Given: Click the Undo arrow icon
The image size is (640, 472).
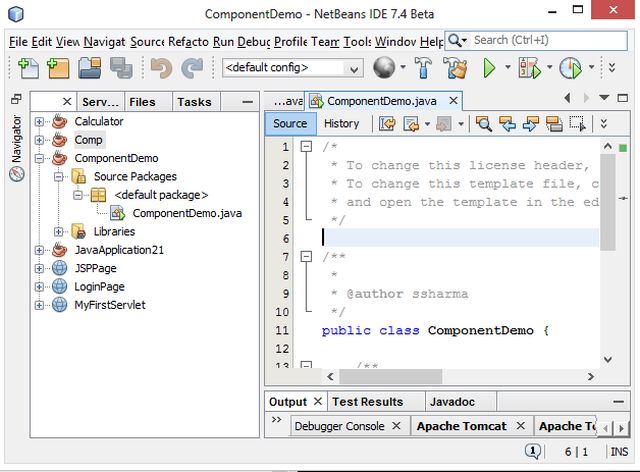Looking at the screenshot, I should pos(161,68).
